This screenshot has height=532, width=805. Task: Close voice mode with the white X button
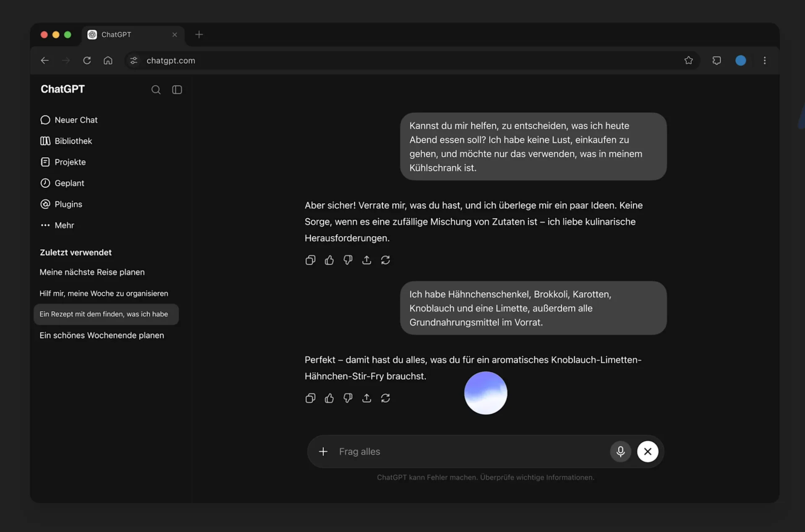point(648,452)
